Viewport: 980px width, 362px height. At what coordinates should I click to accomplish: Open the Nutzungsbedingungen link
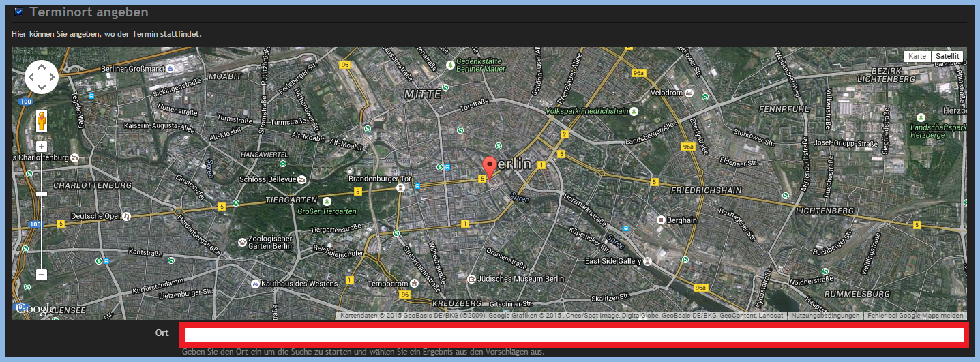tap(825, 316)
